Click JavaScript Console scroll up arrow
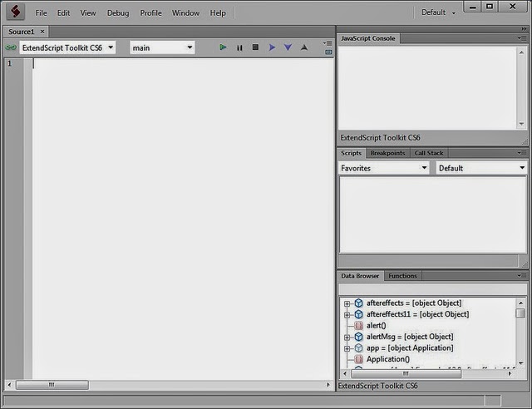This screenshot has height=409, width=532. pyautogui.click(x=521, y=52)
